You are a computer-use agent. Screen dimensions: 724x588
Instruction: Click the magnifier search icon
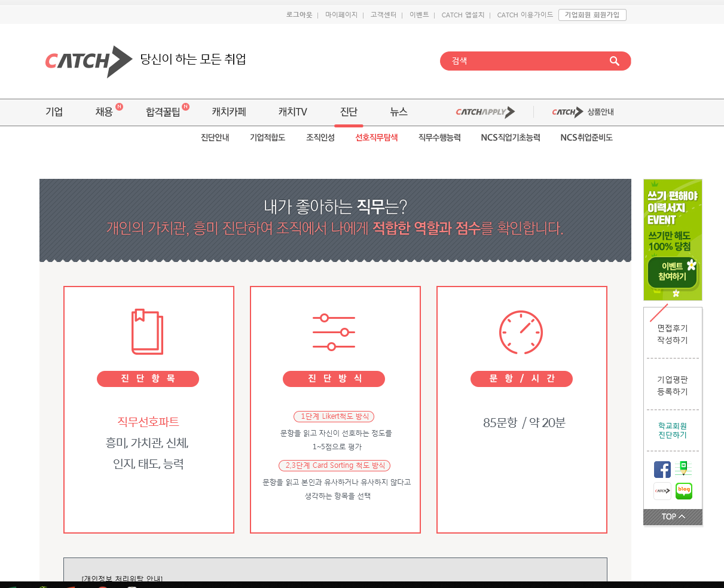614,61
